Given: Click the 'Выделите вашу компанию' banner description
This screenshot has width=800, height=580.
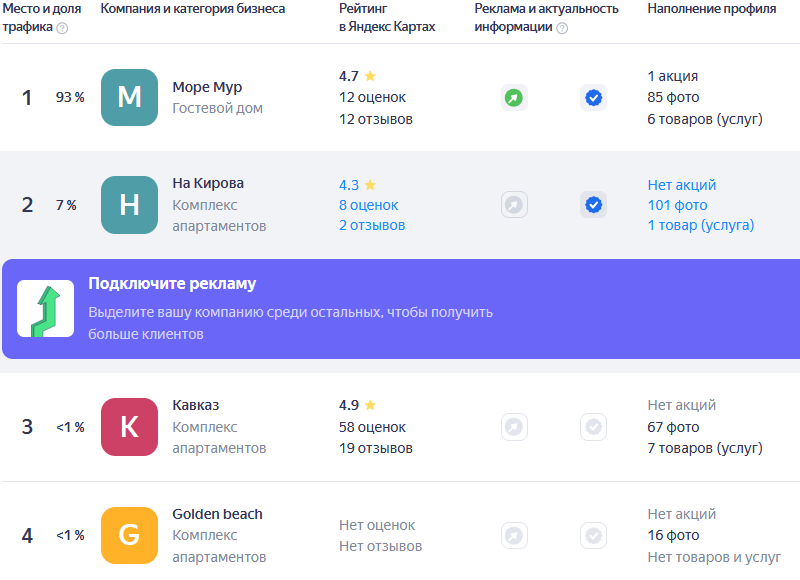Looking at the screenshot, I should [290, 323].
